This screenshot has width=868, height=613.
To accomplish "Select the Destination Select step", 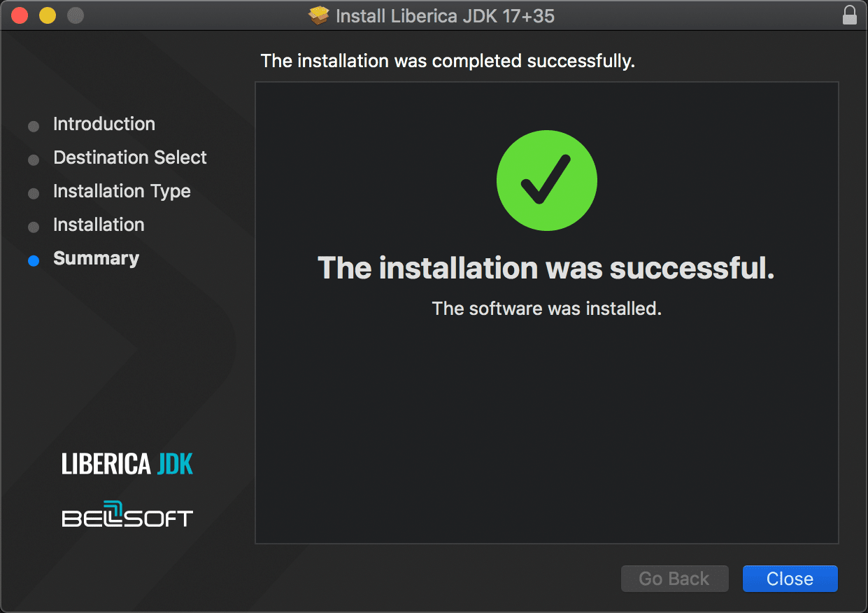I will click(129, 157).
